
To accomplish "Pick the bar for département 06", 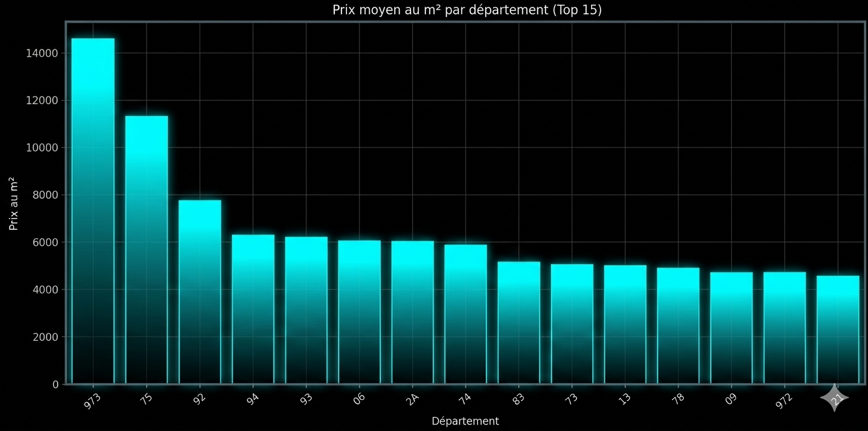I will click(x=360, y=312).
